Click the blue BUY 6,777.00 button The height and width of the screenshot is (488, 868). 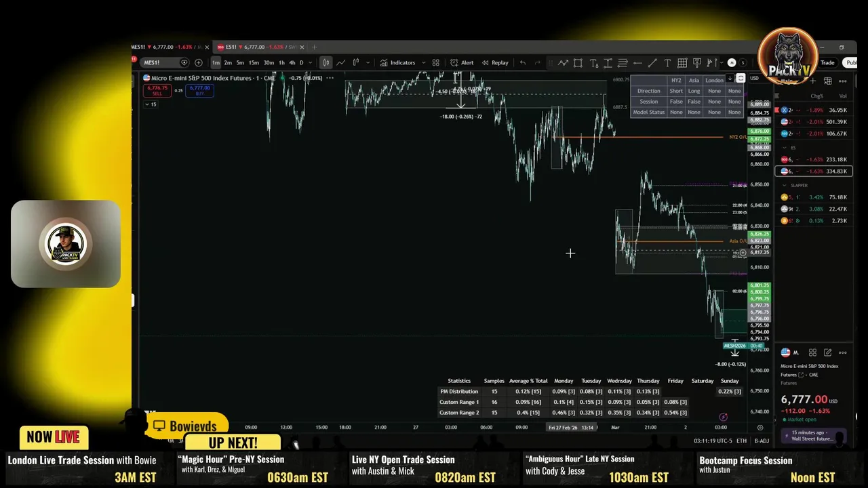[199, 90]
